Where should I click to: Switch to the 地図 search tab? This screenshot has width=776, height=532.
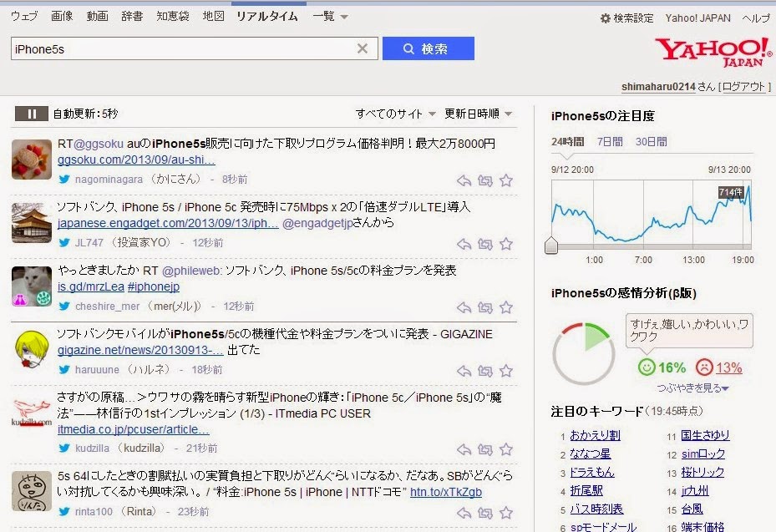(x=213, y=17)
